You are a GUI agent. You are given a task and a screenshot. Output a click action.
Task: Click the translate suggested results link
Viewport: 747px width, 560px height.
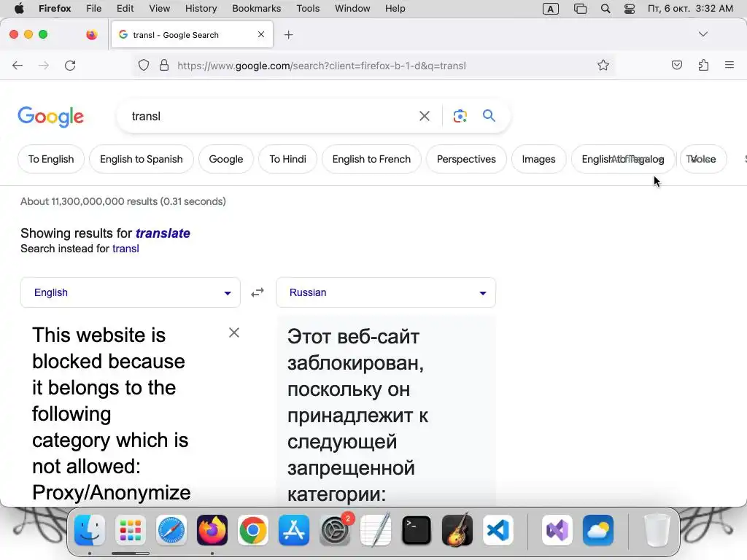(x=163, y=233)
